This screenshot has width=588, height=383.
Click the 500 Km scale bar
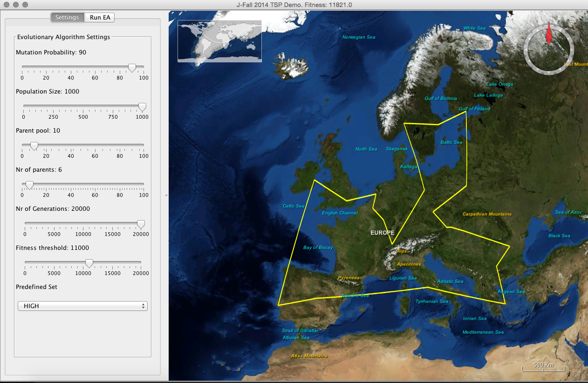[543, 369]
